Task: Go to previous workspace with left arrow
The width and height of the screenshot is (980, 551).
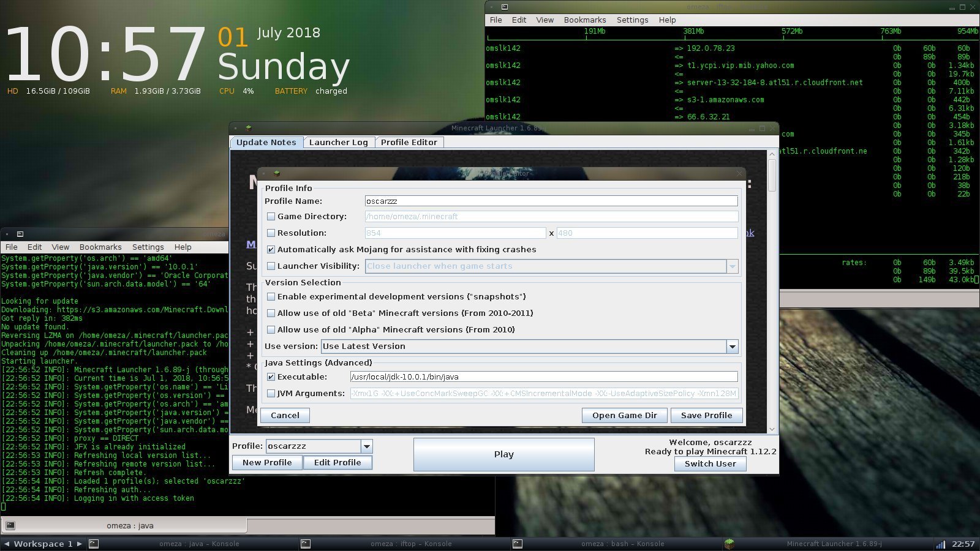Action: click(x=6, y=544)
